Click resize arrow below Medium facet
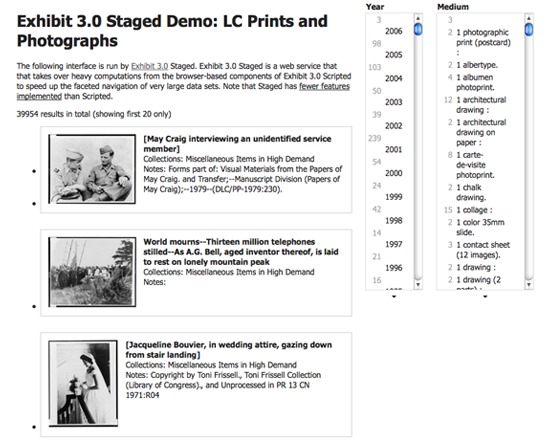 pos(485,297)
